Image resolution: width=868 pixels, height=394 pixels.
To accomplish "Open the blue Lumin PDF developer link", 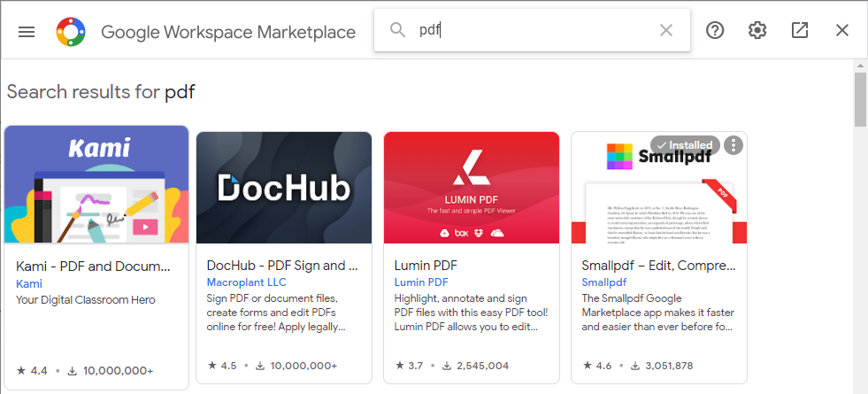I will (421, 282).
